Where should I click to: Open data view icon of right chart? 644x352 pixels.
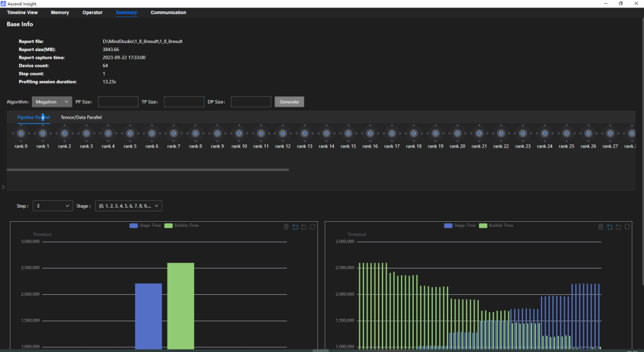coord(601,227)
